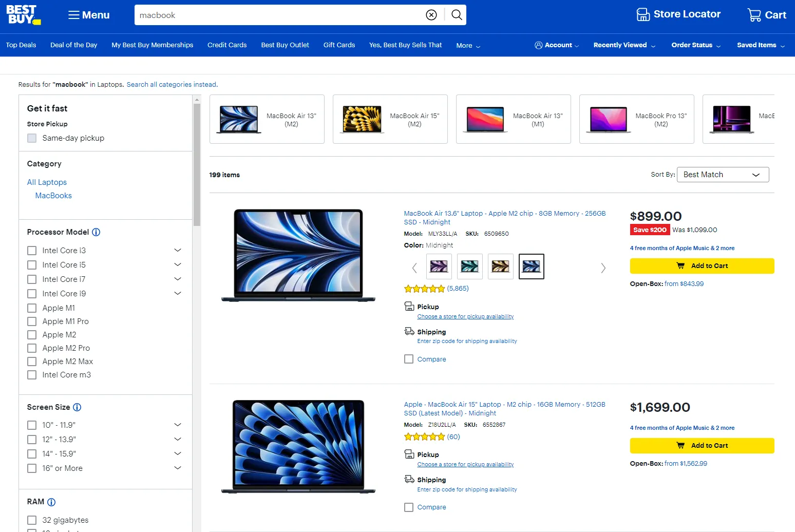The image size is (795, 532).
Task: Open My Best Buy Memberships
Action: point(153,45)
